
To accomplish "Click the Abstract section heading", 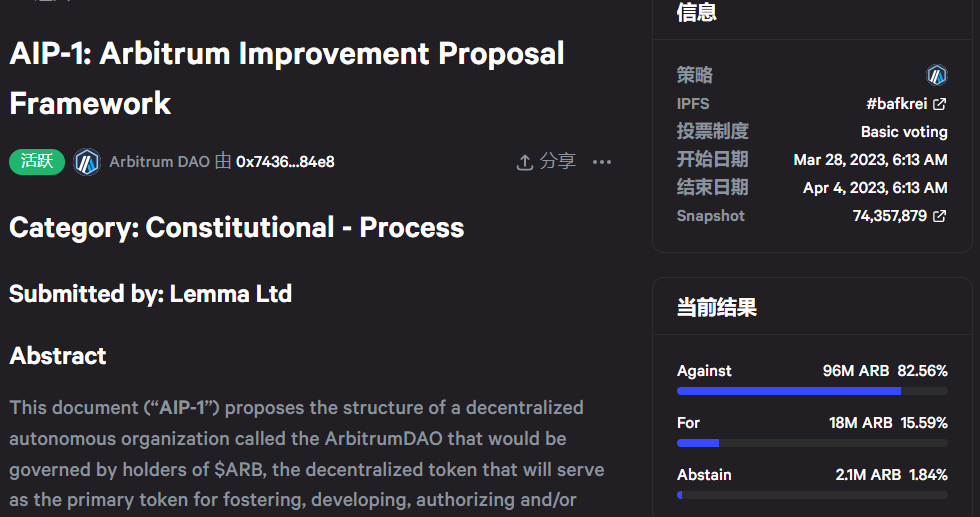I will pyautogui.click(x=58, y=356).
